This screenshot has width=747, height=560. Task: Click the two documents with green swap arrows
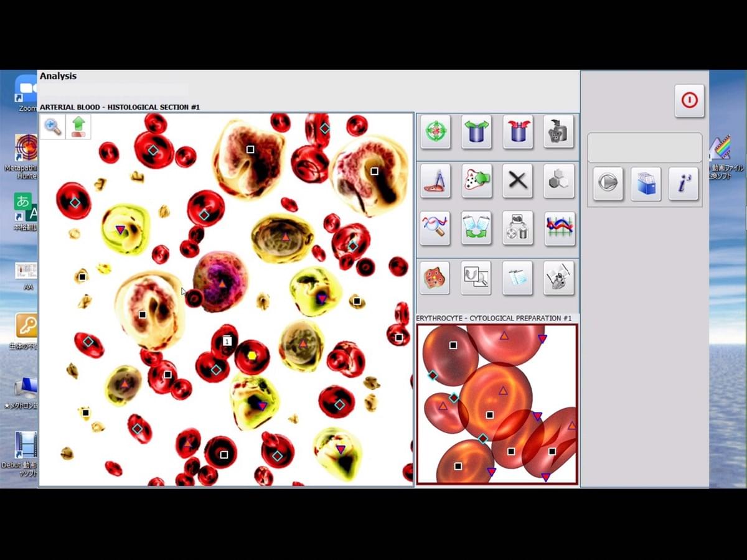[x=476, y=228]
